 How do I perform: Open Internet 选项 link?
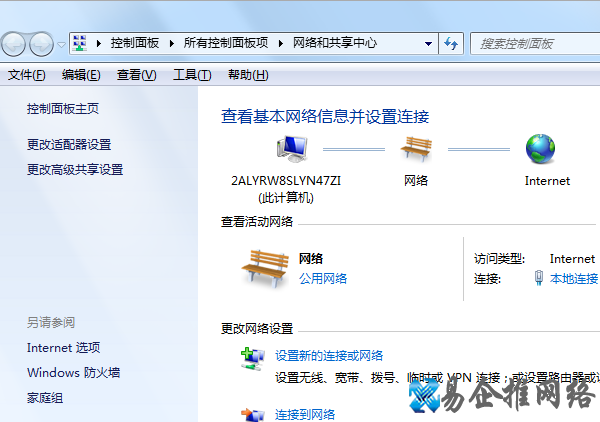(x=64, y=348)
